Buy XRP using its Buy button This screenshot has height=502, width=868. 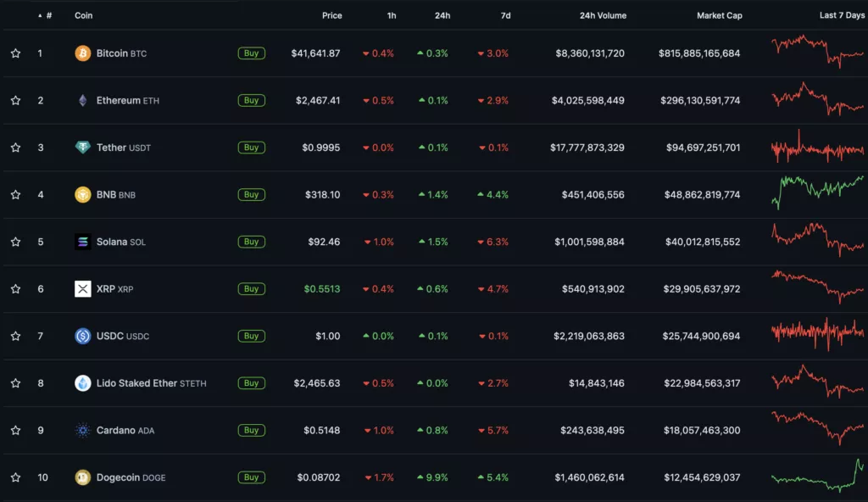pos(251,288)
